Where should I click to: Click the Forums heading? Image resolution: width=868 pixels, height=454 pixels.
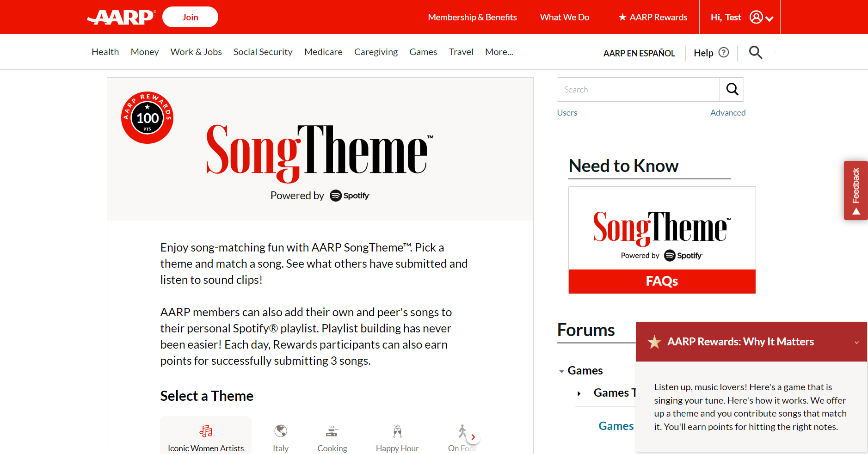tap(586, 330)
